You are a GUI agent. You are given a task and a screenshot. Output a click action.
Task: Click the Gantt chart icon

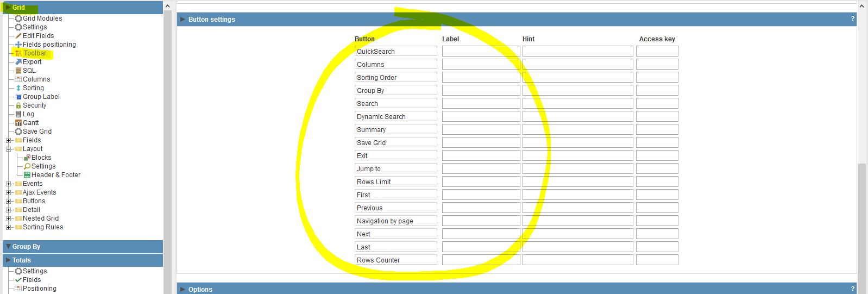pyautogui.click(x=18, y=123)
